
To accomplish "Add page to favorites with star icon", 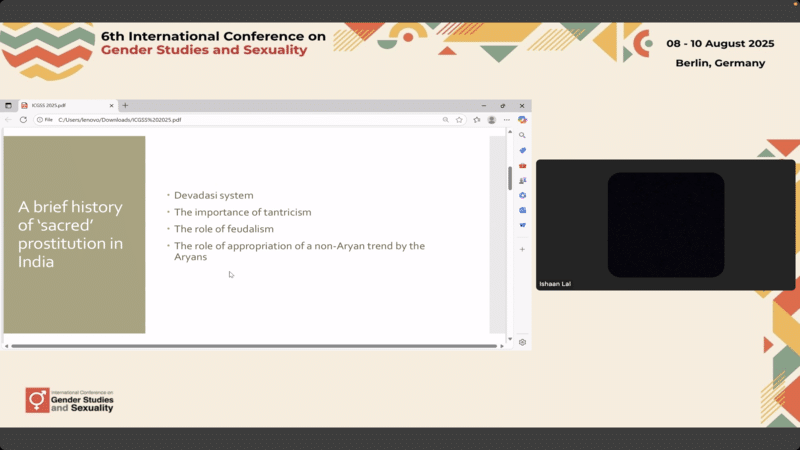I will click(459, 120).
